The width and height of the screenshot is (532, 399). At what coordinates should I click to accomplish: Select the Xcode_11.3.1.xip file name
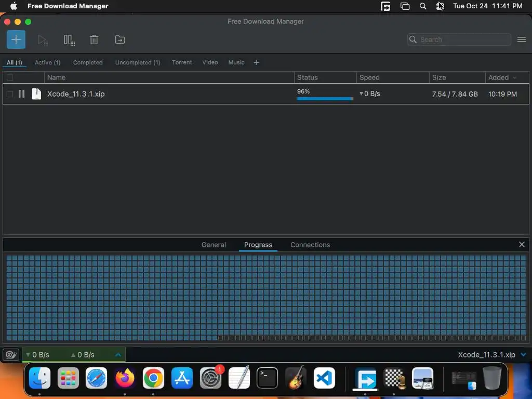[x=76, y=94]
